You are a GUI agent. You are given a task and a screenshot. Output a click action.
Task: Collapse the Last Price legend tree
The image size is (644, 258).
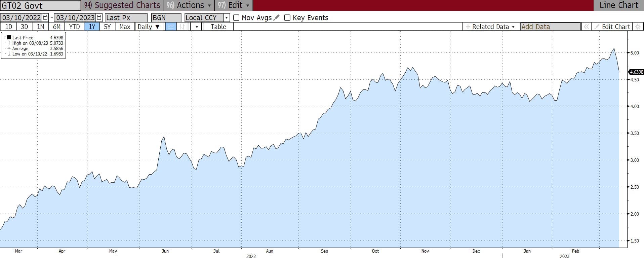point(5,38)
